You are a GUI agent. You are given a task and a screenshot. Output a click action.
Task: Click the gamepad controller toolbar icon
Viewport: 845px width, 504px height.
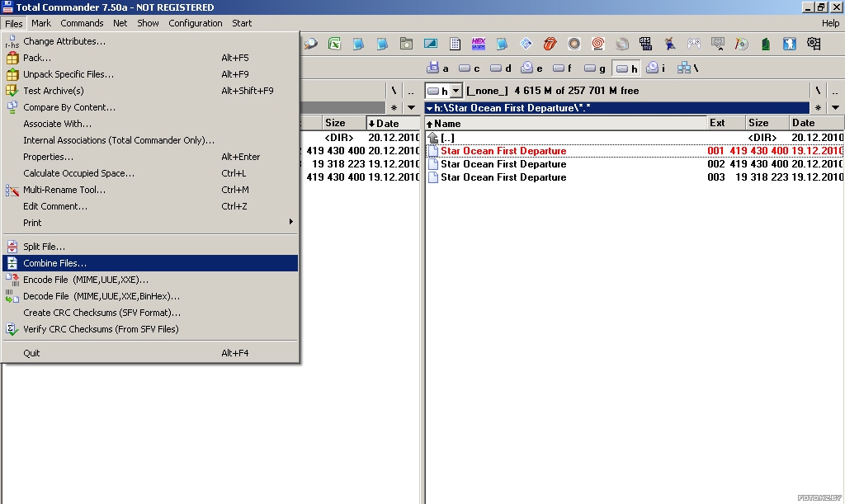pyautogui.click(x=693, y=44)
